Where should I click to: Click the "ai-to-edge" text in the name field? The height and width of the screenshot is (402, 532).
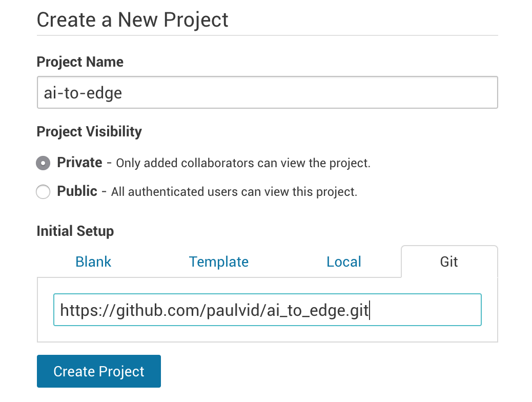point(83,93)
